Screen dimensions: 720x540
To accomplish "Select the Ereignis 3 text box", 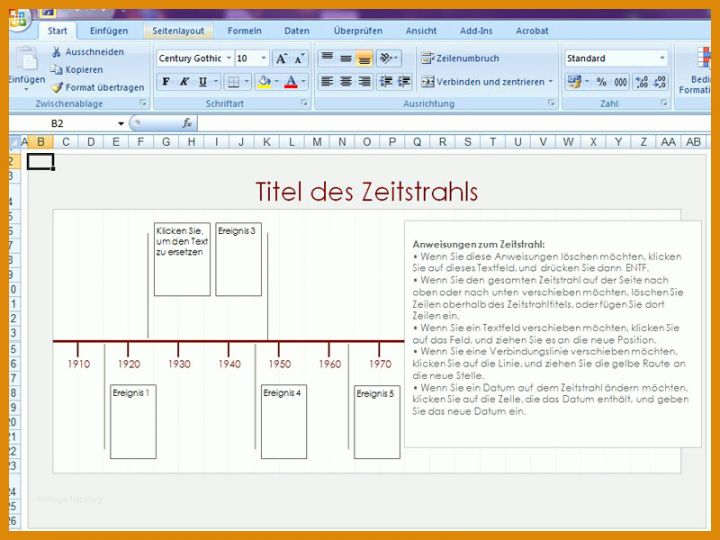I will point(238,259).
